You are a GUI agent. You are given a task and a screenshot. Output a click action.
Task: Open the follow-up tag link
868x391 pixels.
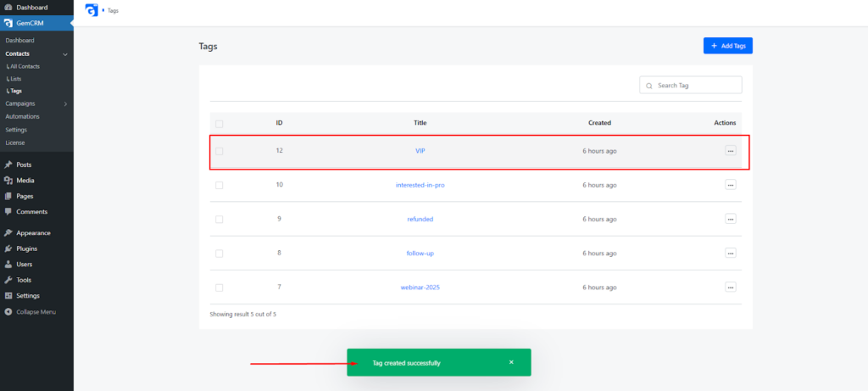(420, 253)
